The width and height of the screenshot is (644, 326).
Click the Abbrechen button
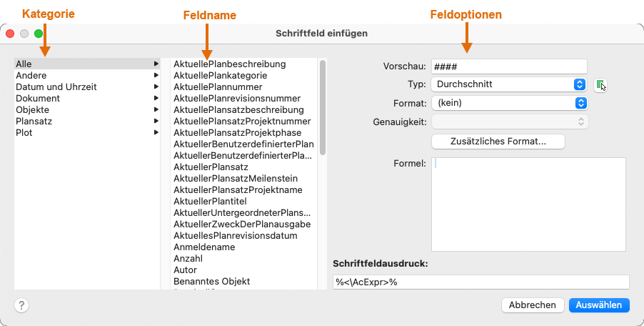533,305
